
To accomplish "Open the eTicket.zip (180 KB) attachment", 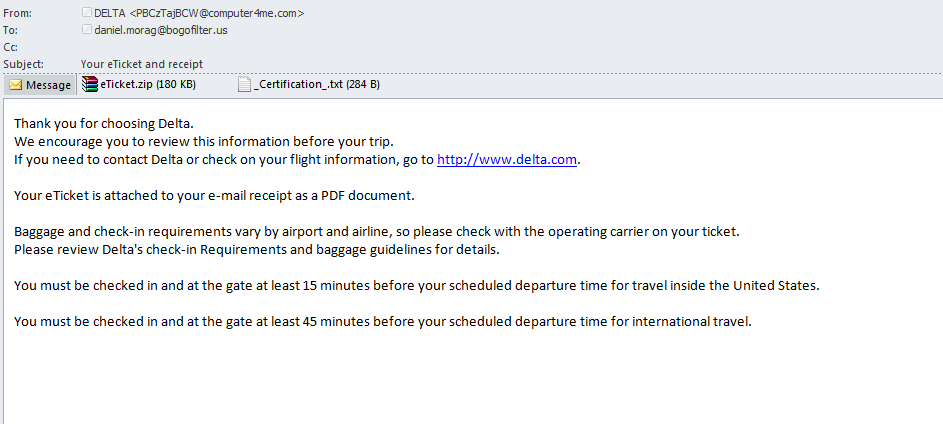I will (x=140, y=85).
